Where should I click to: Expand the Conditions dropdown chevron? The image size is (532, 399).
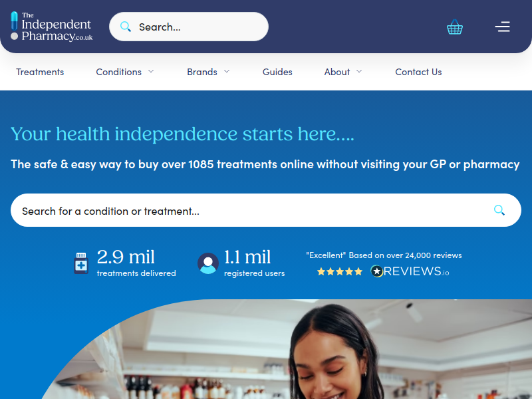coord(151,71)
